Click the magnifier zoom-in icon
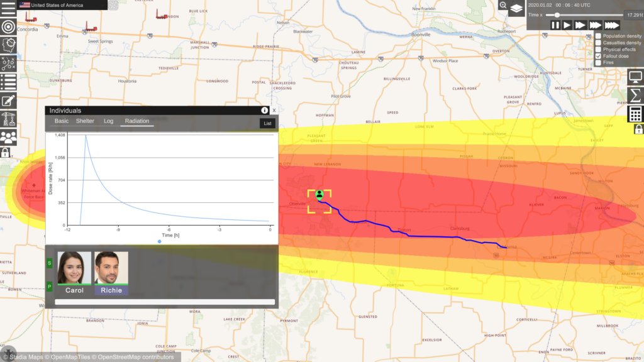The height and width of the screenshot is (362, 644). pyautogui.click(x=503, y=6)
